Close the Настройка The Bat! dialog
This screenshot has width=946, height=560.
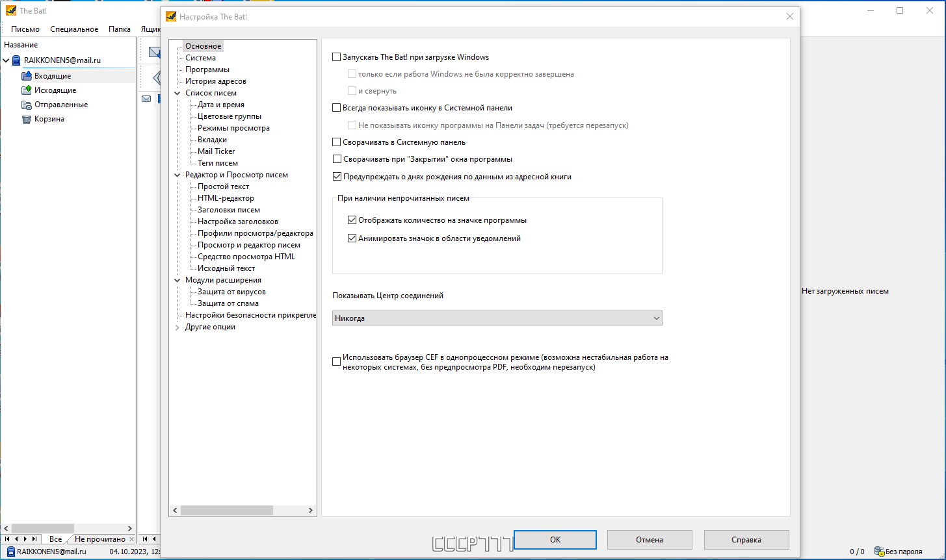pos(790,16)
